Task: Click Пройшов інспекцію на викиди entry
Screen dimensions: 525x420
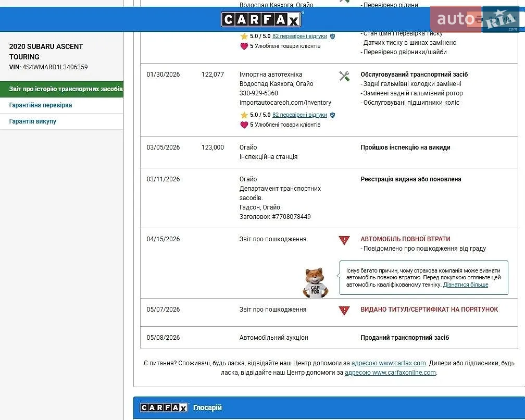Action: pyautogui.click(x=405, y=147)
